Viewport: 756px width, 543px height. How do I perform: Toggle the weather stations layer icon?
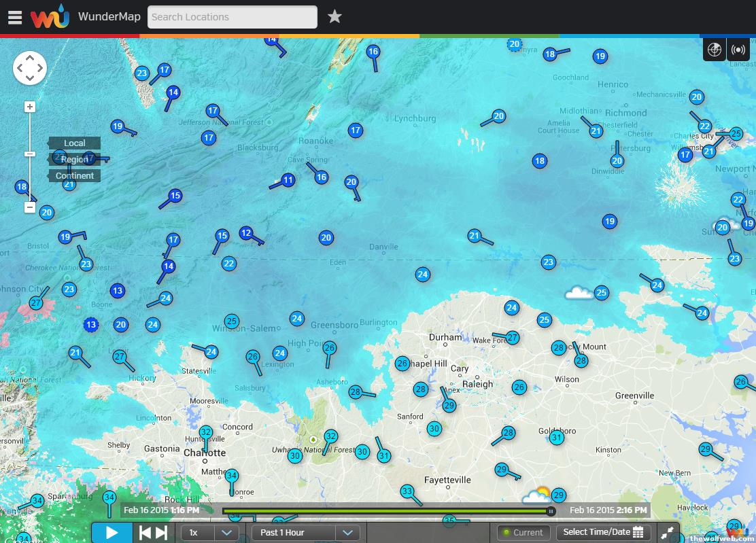click(x=738, y=50)
